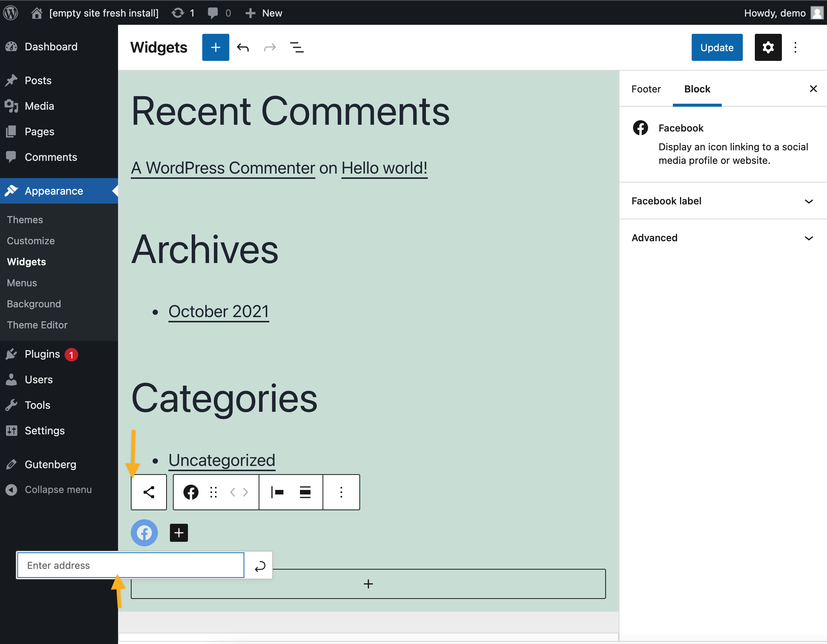Click the Facebook icon in the block toolbar

(x=191, y=492)
